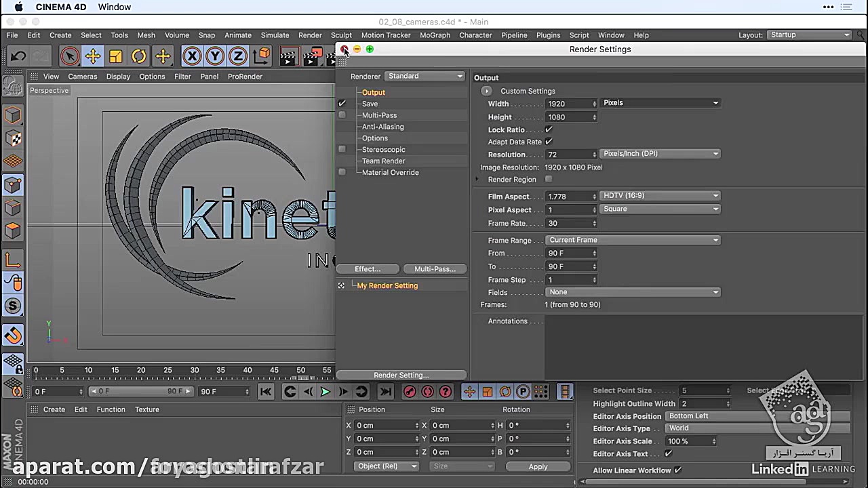Screen dimensions: 868x488
Task: Click the Apply button
Action: pyautogui.click(x=538, y=466)
